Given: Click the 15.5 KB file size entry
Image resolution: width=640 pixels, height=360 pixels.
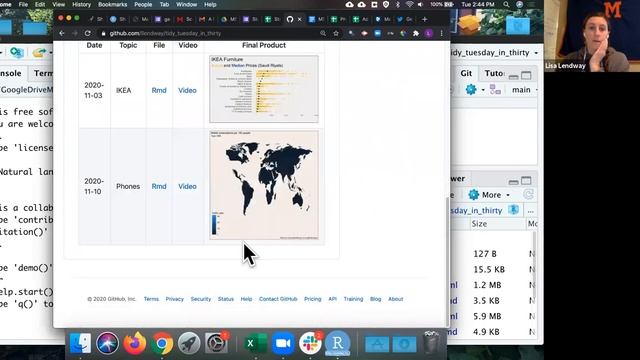Looking at the screenshot, I should click(489, 269).
